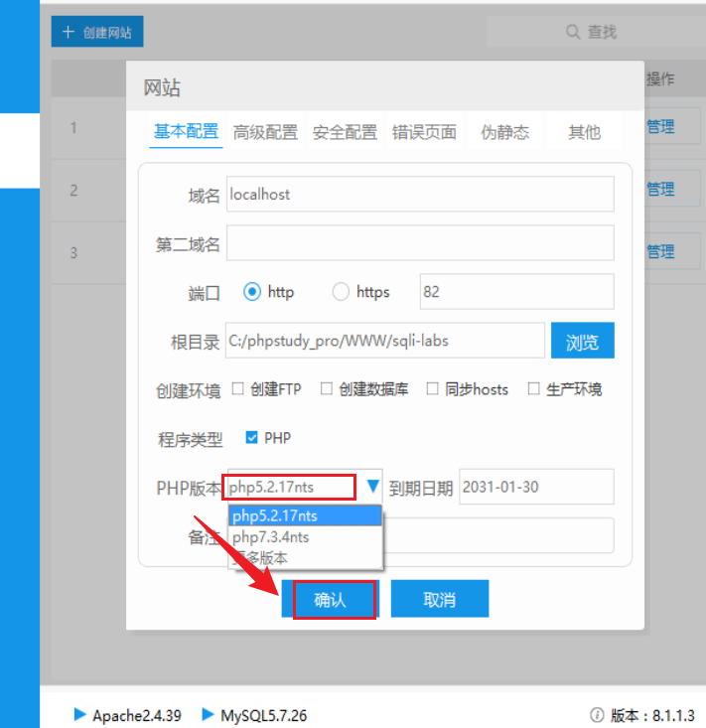Screen dimensions: 706x728
Task: Click the search magnifier icon
Action: tap(573, 32)
